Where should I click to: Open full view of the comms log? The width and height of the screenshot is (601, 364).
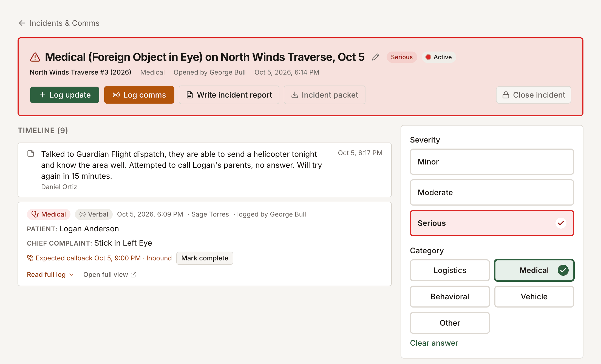(110, 275)
